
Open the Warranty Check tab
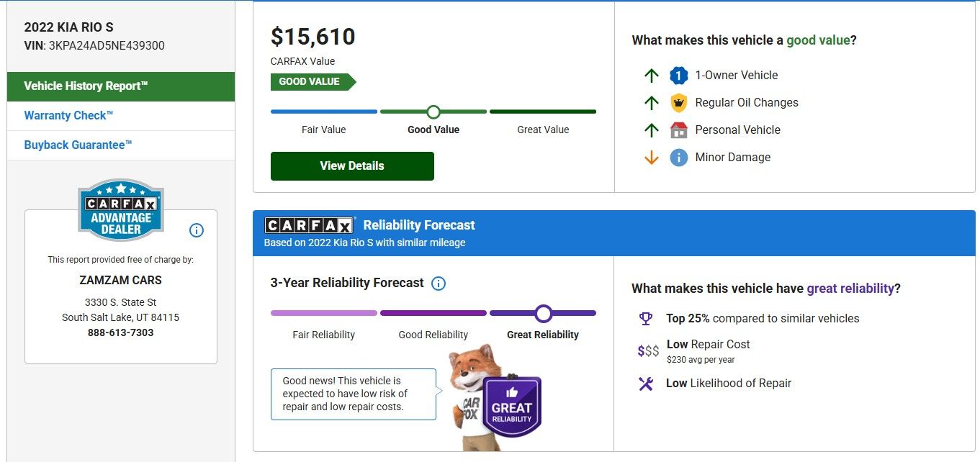coord(69,116)
